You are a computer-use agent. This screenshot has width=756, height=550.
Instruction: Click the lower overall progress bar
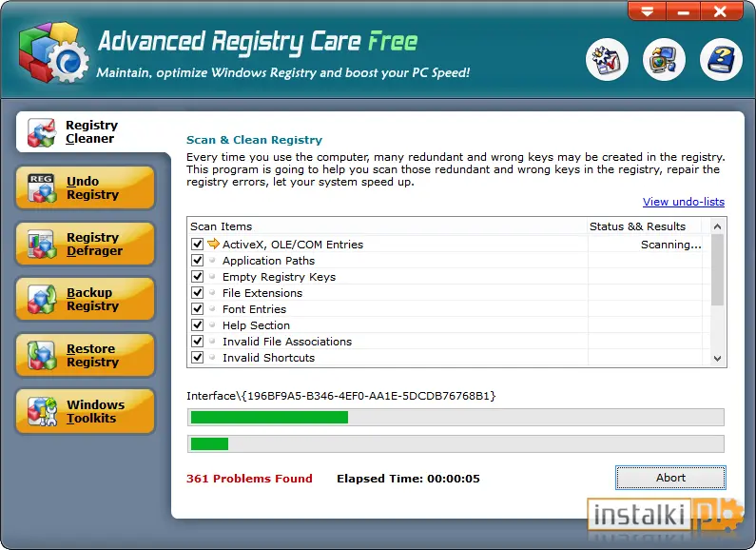point(456,443)
